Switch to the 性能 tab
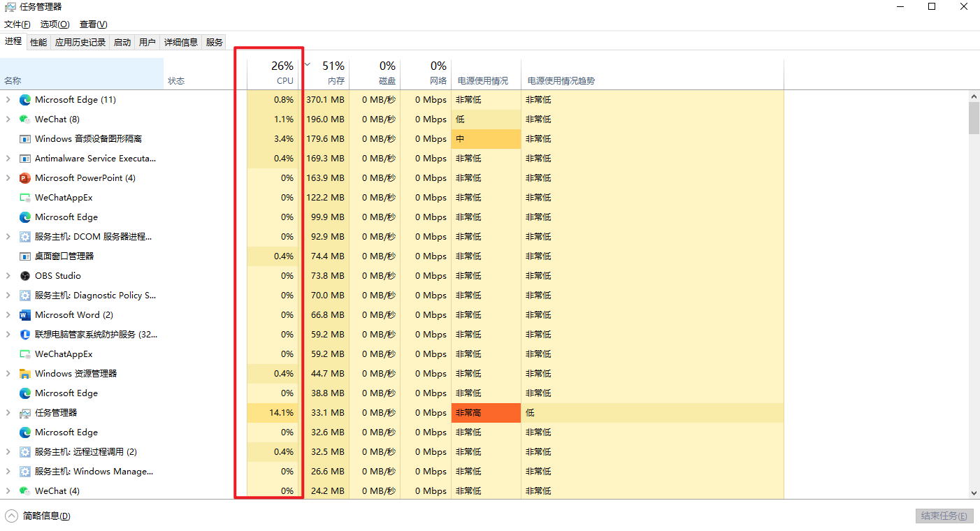 pos(38,43)
